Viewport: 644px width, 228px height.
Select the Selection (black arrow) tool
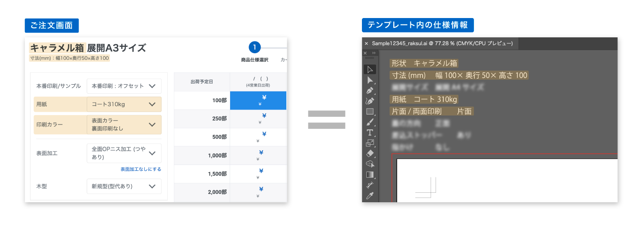tap(370, 69)
